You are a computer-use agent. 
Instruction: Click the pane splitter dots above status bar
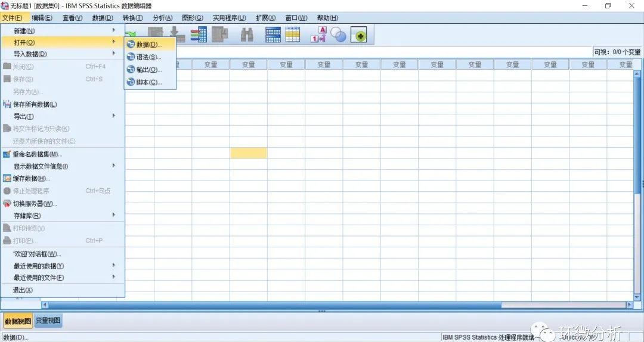point(322,311)
